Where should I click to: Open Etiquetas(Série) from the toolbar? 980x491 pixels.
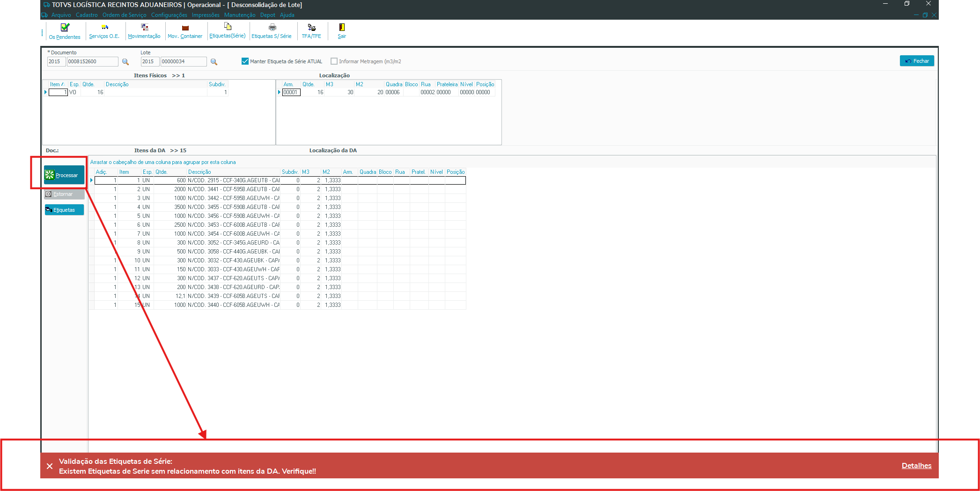click(228, 31)
